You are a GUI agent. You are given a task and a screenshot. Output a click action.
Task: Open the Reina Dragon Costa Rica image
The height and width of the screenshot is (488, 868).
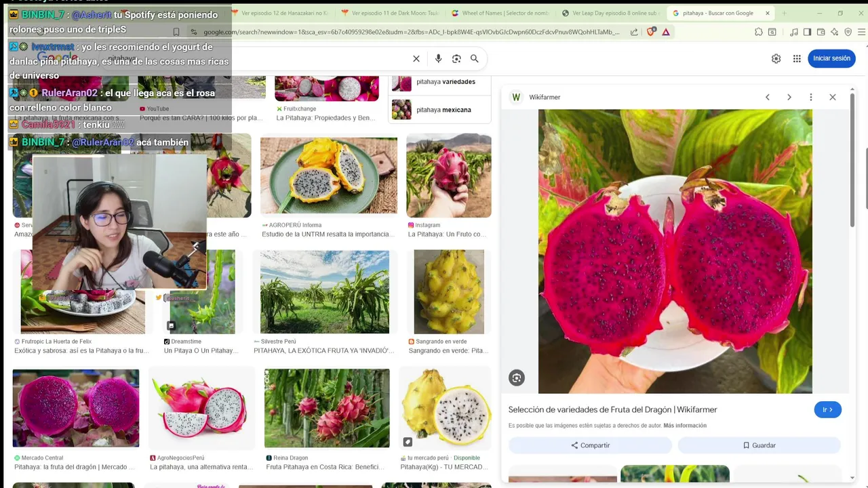tap(327, 408)
